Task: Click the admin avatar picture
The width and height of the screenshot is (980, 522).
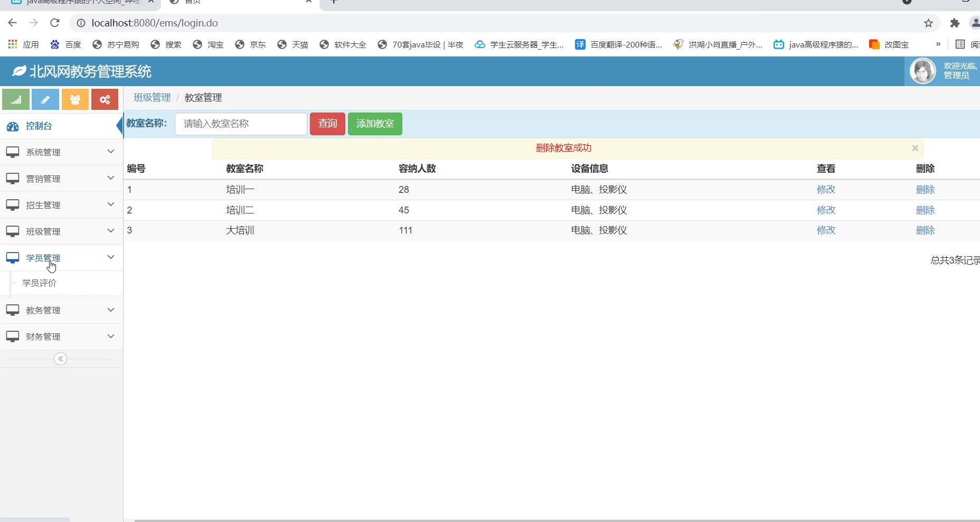Action: 922,71
